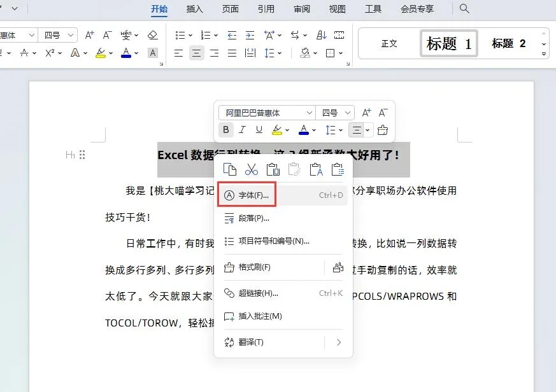Choose 超链接(H)... from the menu

pos(283,293)
